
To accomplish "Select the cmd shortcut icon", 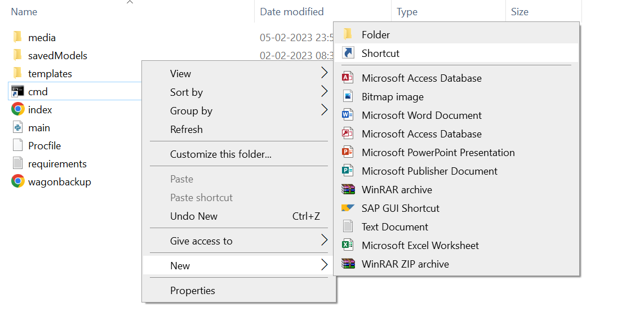I will [17, 91].
